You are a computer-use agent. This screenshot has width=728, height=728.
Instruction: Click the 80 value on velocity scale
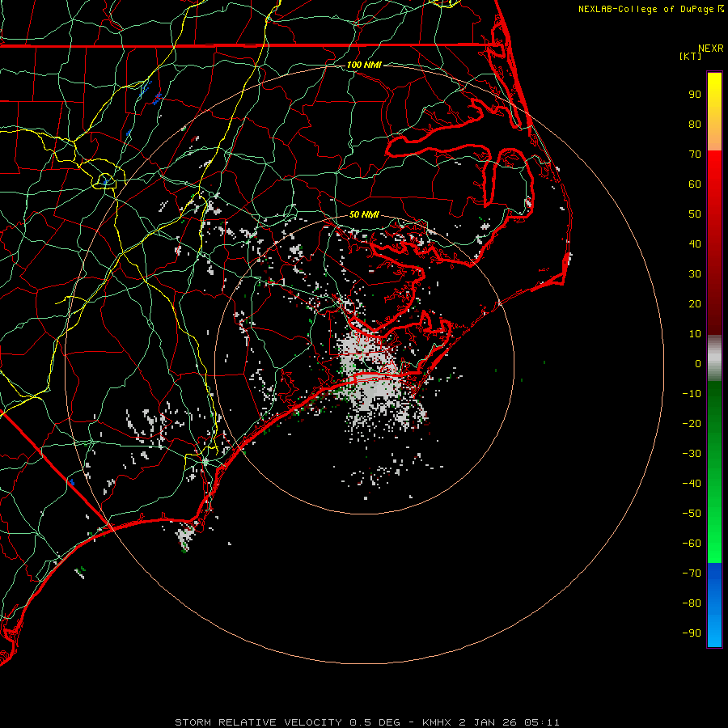(695, 125)
